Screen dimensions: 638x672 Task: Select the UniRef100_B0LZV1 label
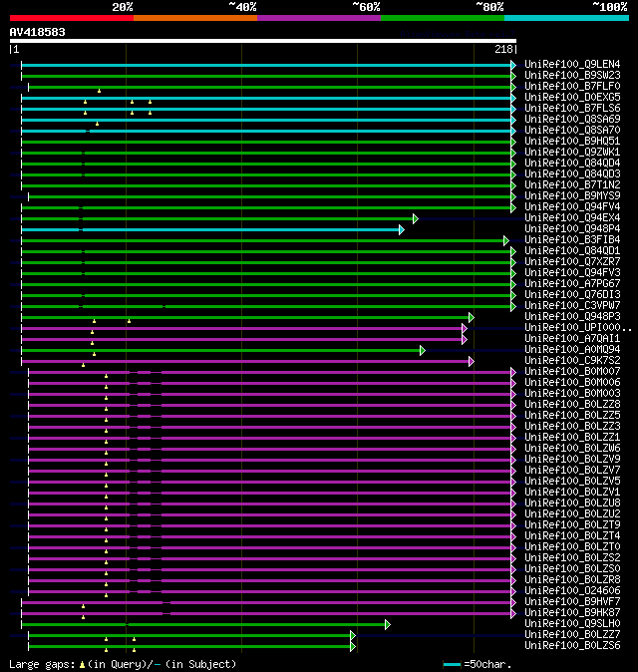[x=572, y=492]
